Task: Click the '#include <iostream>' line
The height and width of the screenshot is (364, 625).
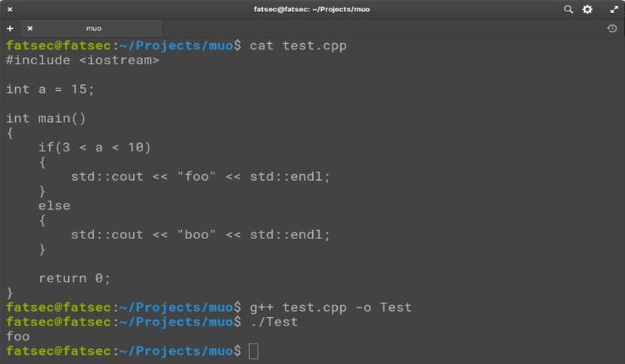Action: tap(83, 60)
